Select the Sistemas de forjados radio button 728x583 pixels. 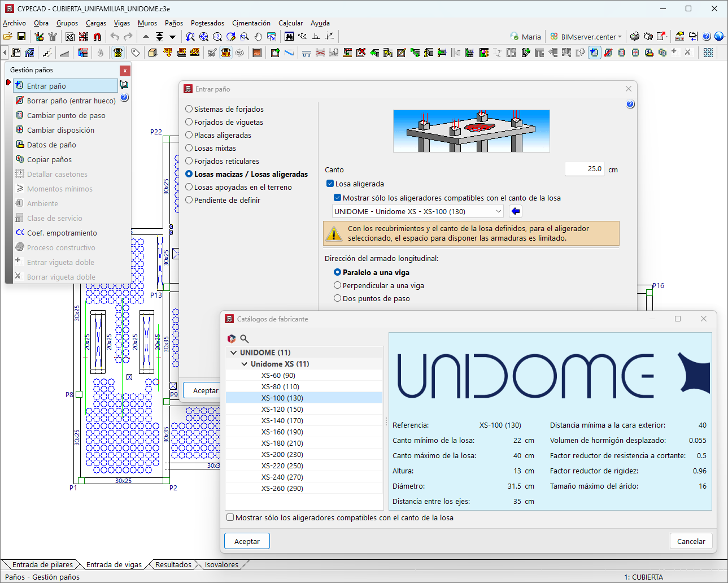point(189,109)
